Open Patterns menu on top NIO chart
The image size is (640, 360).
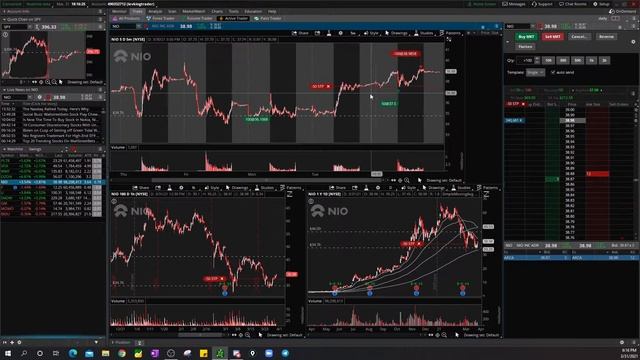[450, 33]
